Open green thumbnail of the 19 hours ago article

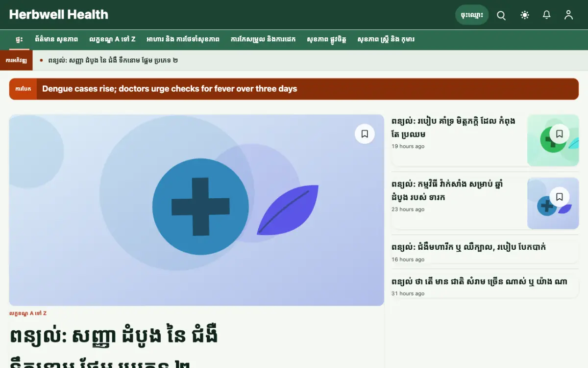point(553,140)
